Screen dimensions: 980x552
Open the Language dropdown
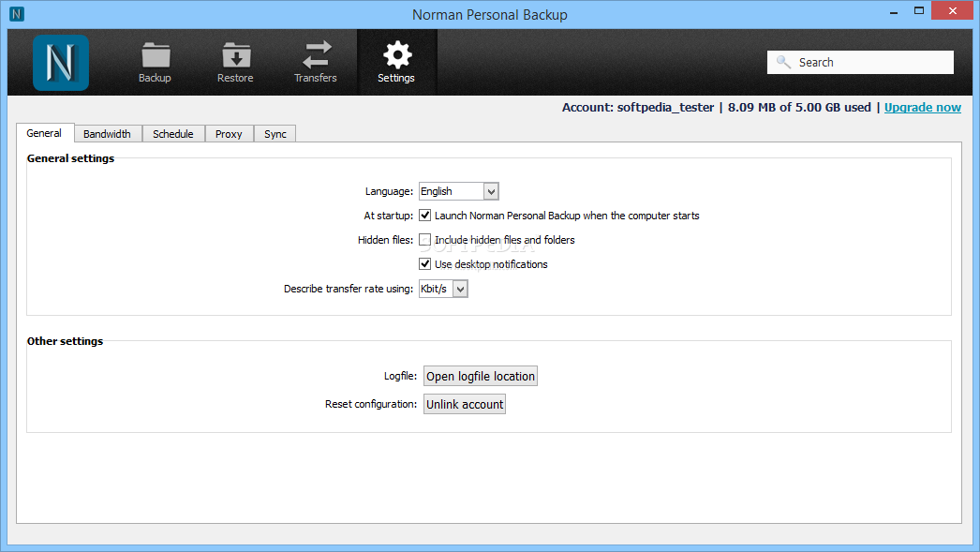(459, 191)
